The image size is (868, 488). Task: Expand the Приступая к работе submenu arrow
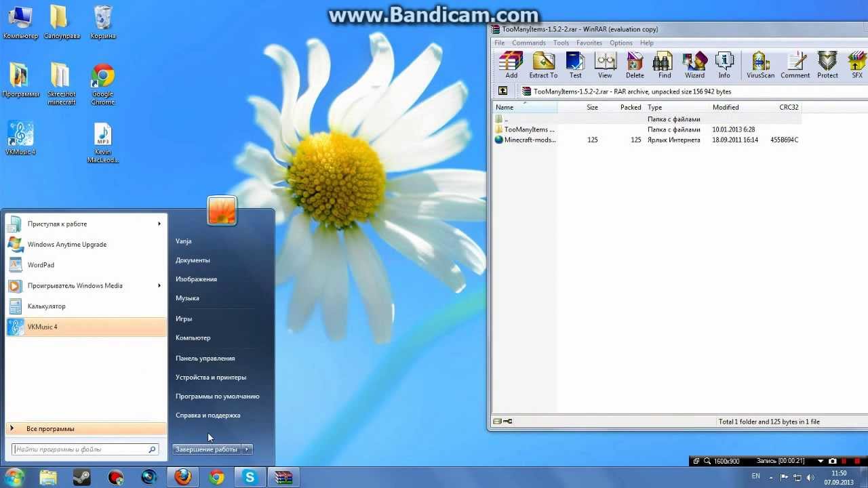(x=160, y=224)
